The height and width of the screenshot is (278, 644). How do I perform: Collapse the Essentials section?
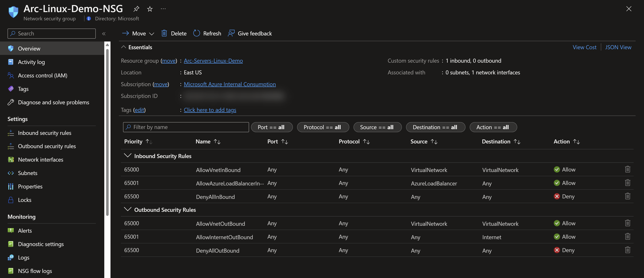(x=123, y=47)
